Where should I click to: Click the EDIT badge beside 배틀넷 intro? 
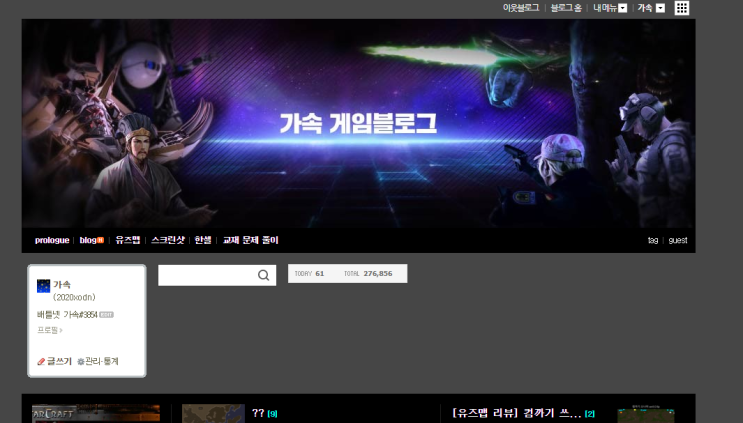click(x=106, y=315)
